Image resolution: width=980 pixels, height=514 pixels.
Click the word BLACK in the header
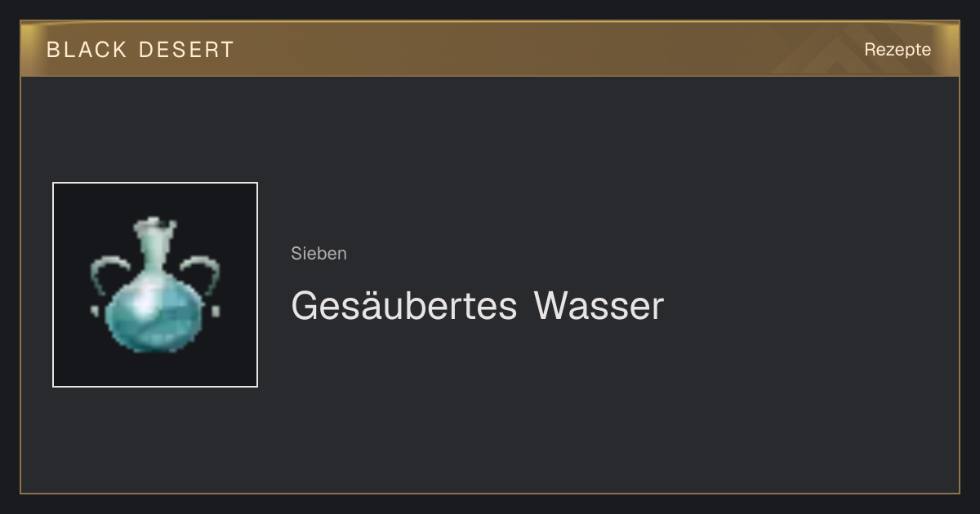tap(87, 50)
